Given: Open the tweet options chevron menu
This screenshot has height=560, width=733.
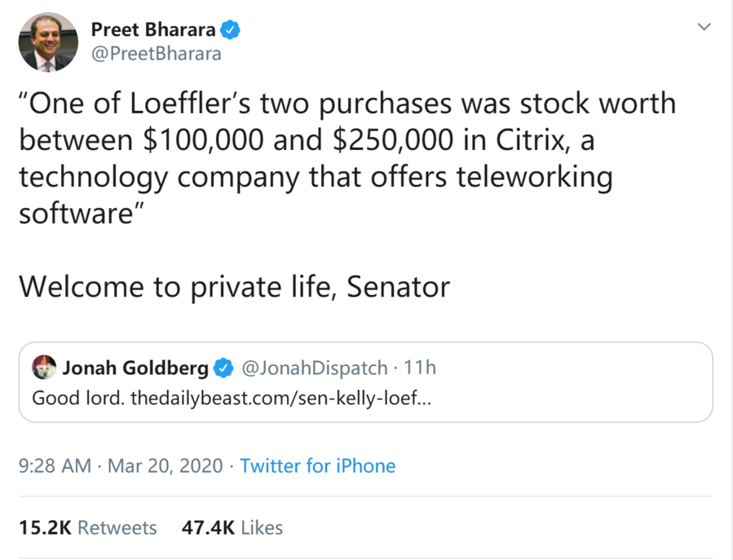Looking at the screenshot, I should (704, 27).
